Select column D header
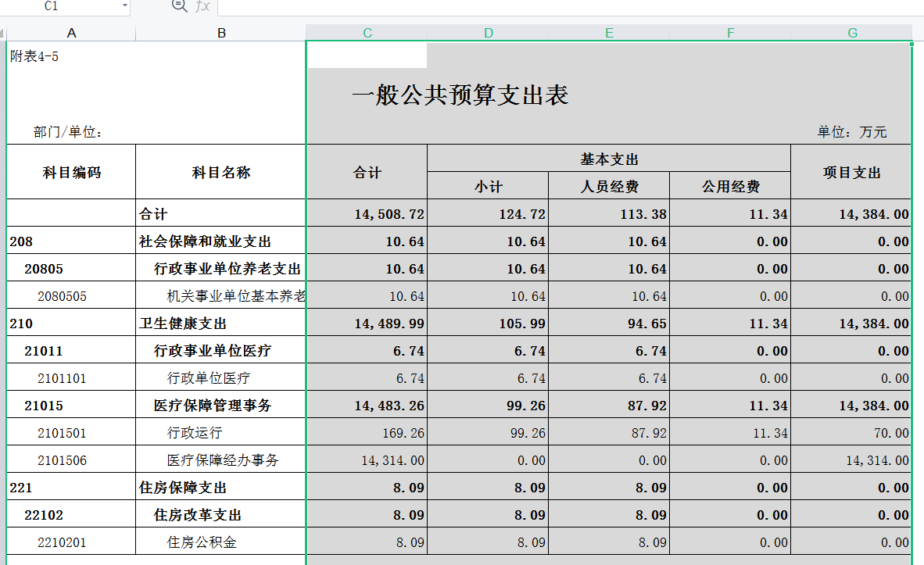This screenshot has width=924, height=565. point(488,33)
